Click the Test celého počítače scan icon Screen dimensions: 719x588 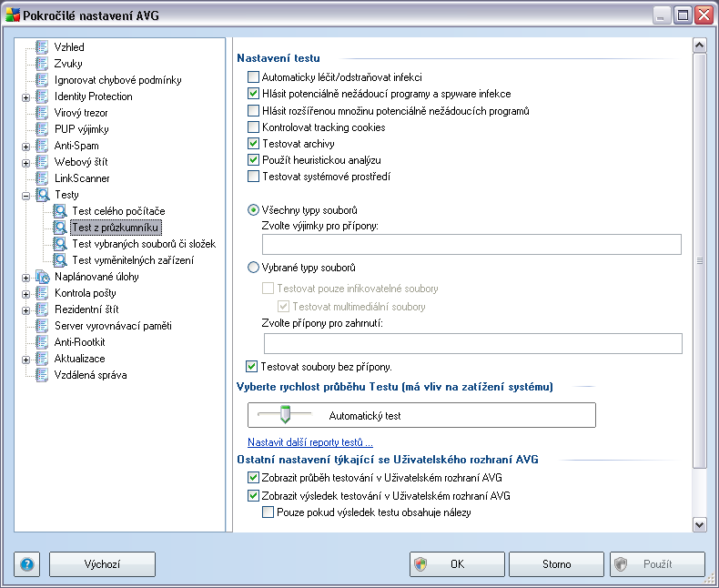tap(59, 211)
